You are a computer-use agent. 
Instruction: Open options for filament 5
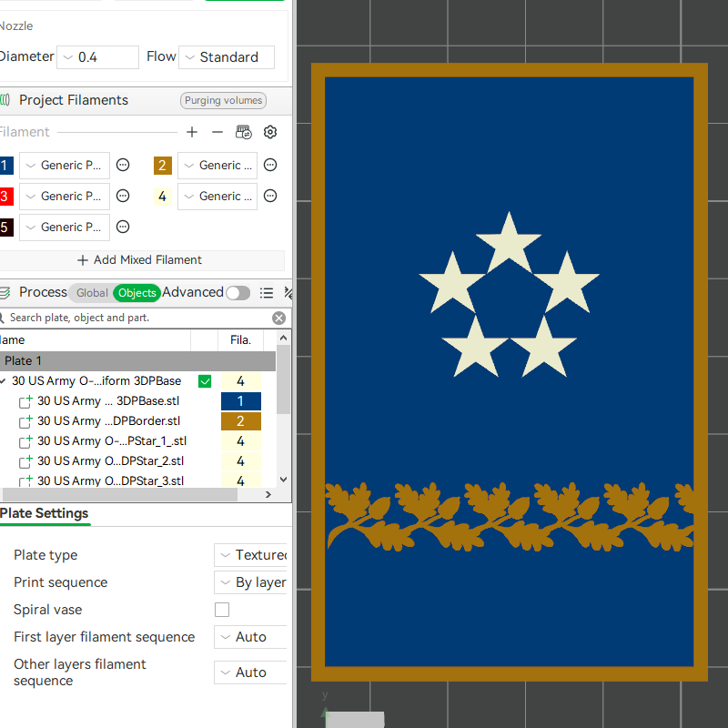click(x=123, y=227)
